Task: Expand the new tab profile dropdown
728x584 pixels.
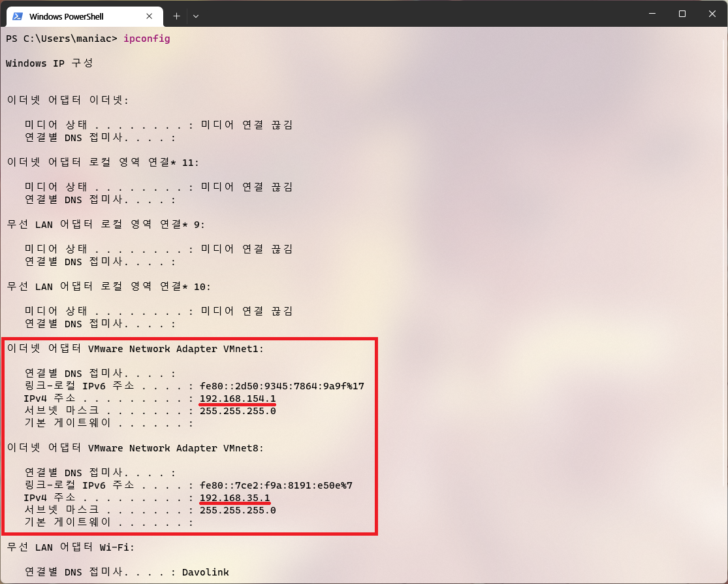Action: tap(196, 16)
